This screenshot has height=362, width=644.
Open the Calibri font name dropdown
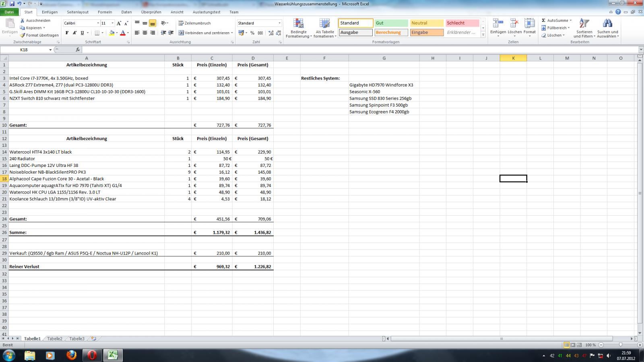click(x=98, y=23)
